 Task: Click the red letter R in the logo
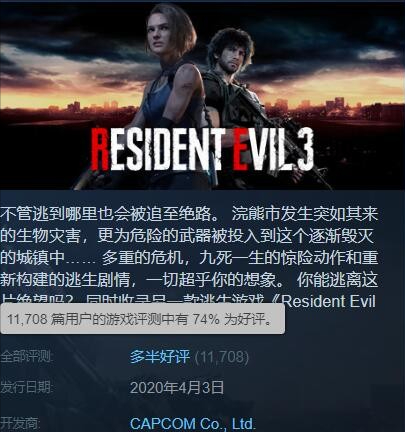click(100, 149)
